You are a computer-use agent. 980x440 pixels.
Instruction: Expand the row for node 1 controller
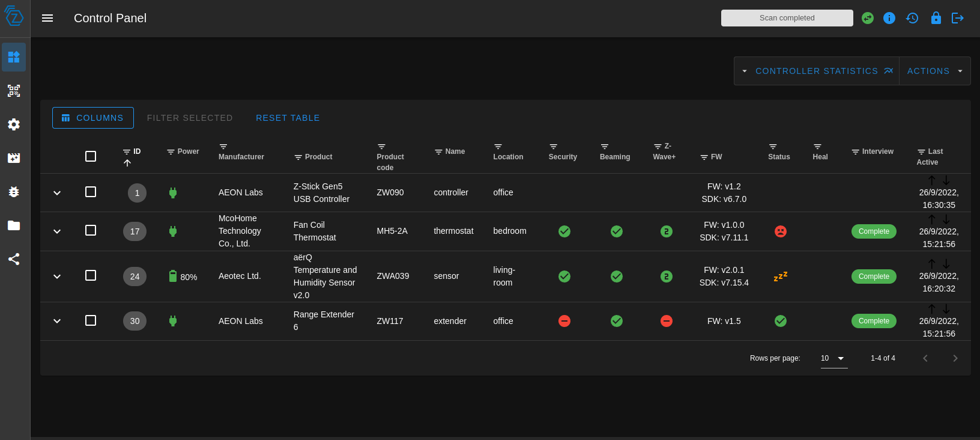tap(57, 193)
